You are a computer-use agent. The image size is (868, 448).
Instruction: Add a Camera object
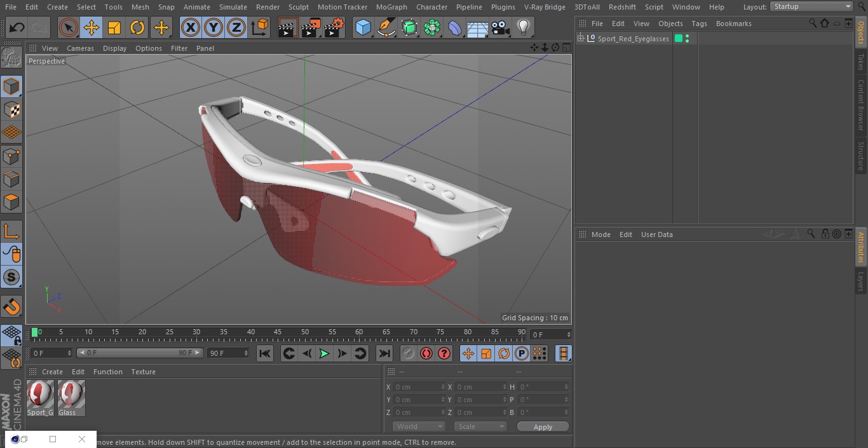pos(501,28)
